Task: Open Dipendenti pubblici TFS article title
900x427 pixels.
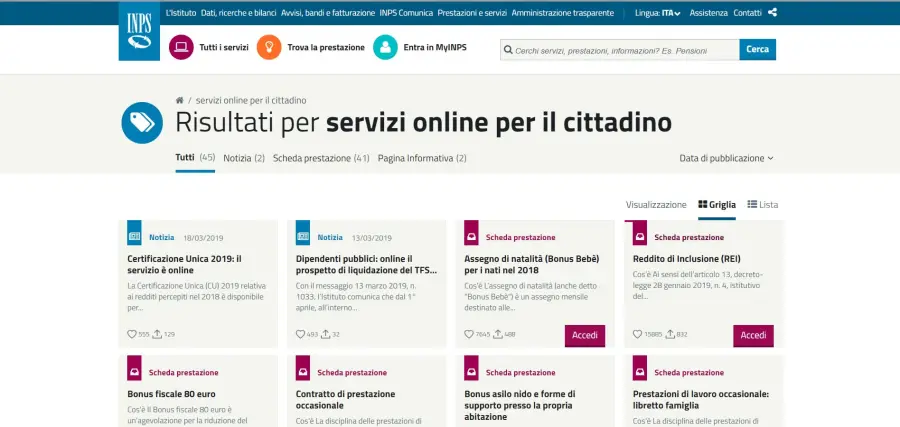Action: click(367, 265)
